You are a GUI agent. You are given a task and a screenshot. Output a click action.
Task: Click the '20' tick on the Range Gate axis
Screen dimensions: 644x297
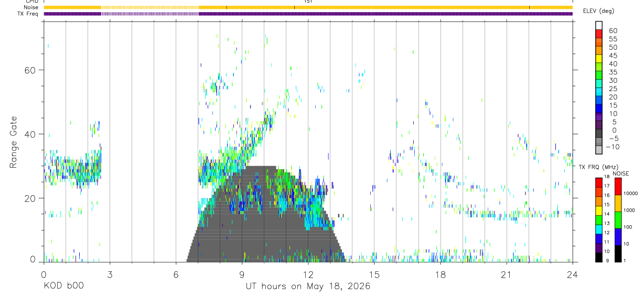[x=30, y=199]
